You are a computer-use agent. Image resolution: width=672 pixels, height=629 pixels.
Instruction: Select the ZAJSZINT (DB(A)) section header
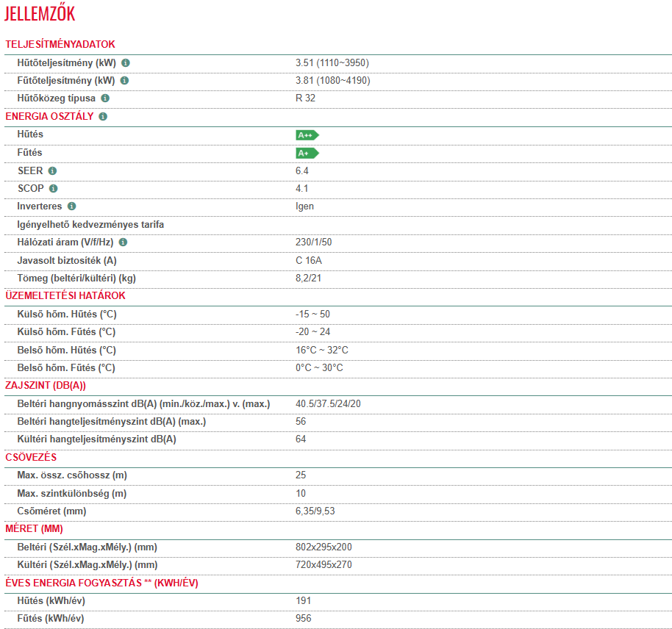click(x=46, y=386)
